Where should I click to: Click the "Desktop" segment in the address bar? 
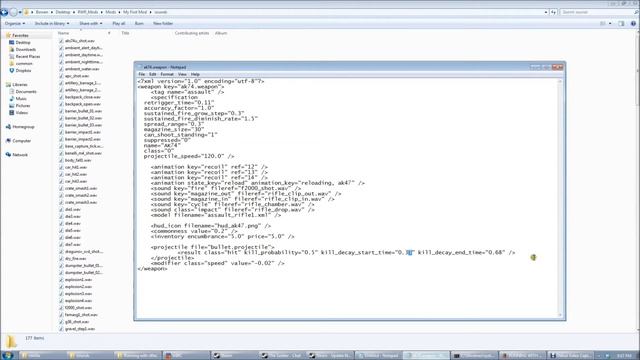click(63, 12)
